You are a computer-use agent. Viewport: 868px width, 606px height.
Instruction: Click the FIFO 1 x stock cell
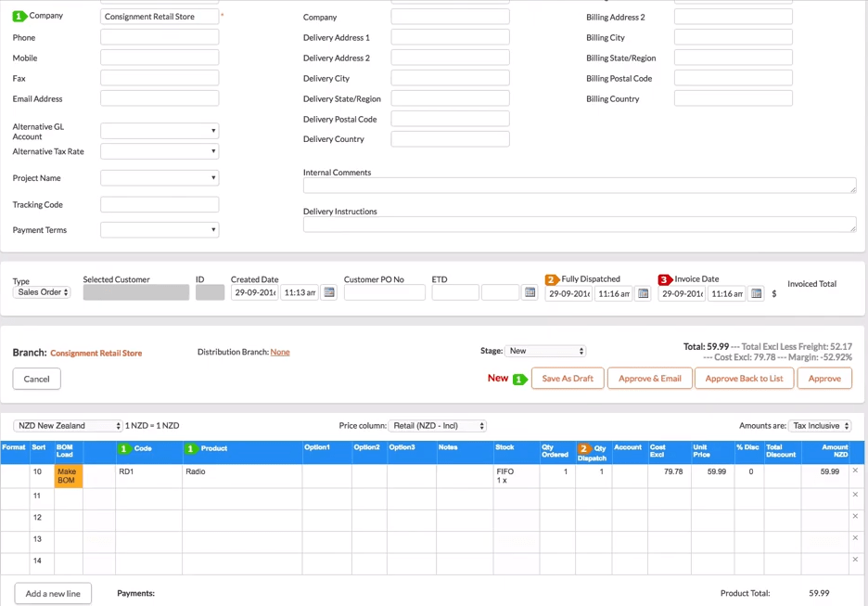(517, 476)
